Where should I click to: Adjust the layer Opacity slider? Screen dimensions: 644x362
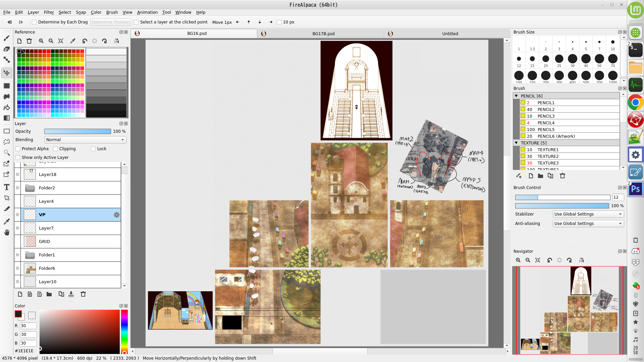(77, 131)
